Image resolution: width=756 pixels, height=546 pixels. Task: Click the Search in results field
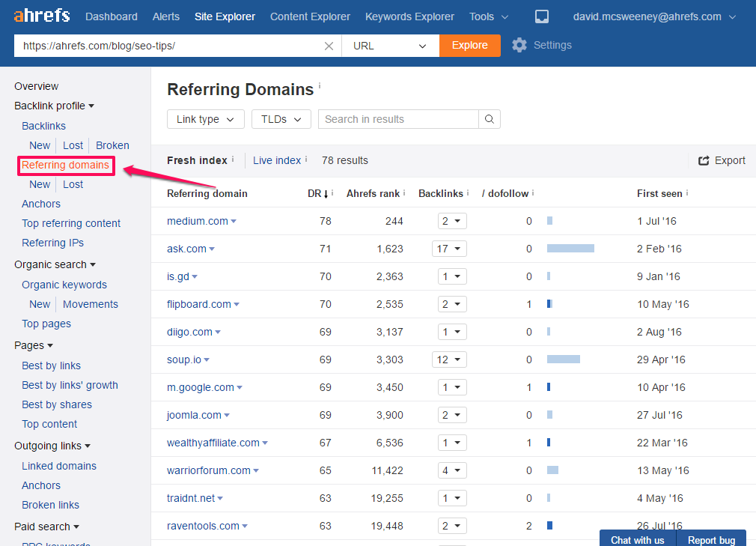tap(398, 119)
